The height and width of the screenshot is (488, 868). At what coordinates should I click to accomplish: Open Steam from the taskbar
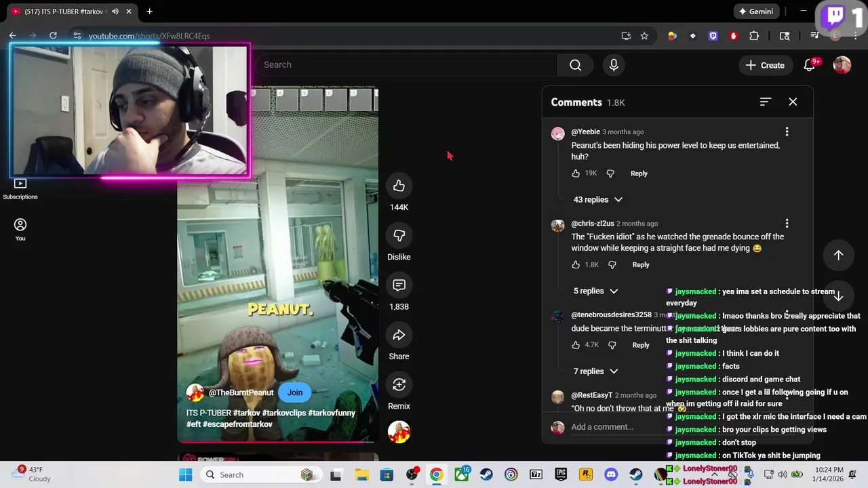click(x=486, y=474)
